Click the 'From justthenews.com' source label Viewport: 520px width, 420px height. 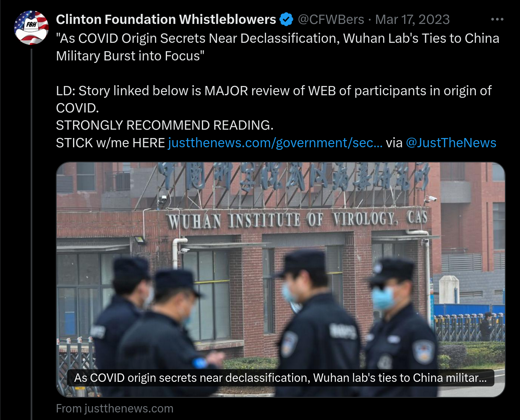115,409
